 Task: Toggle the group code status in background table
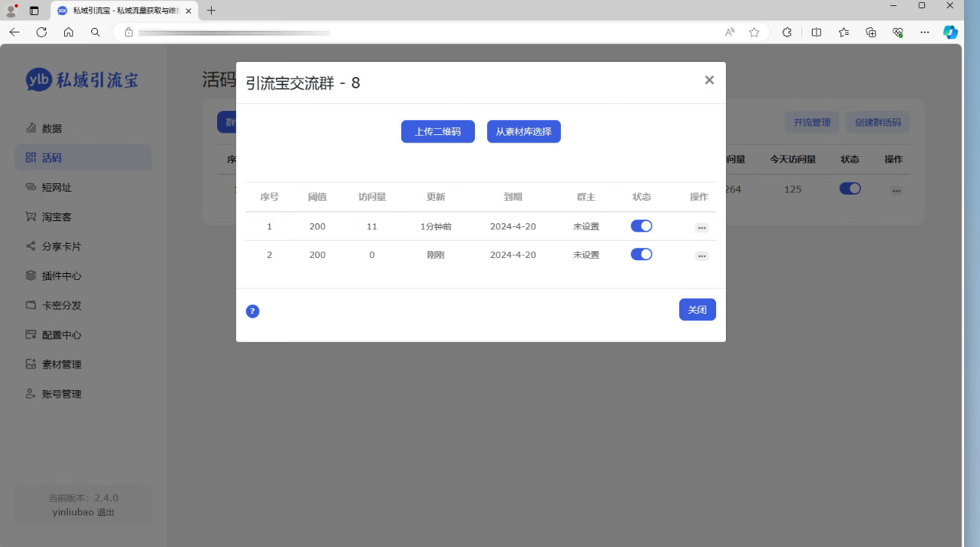[x=850, y=189]
